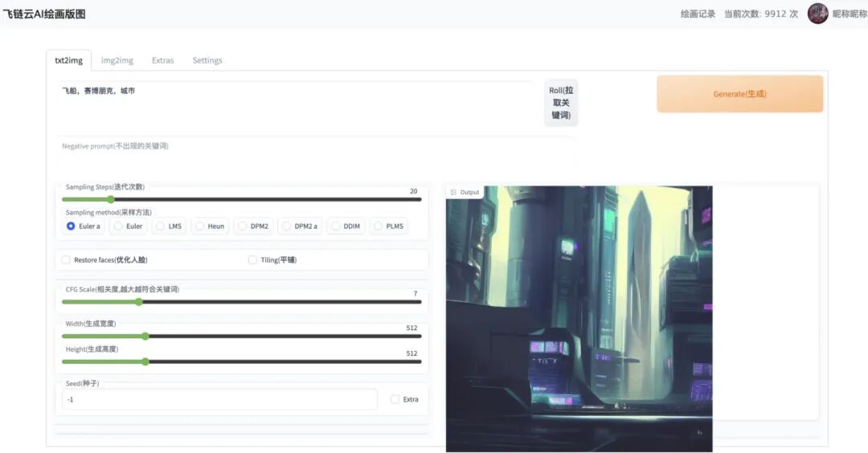The image size is (868, 453).
Task: Click the generated cyberpunk city image
Action: coord(579,319)
